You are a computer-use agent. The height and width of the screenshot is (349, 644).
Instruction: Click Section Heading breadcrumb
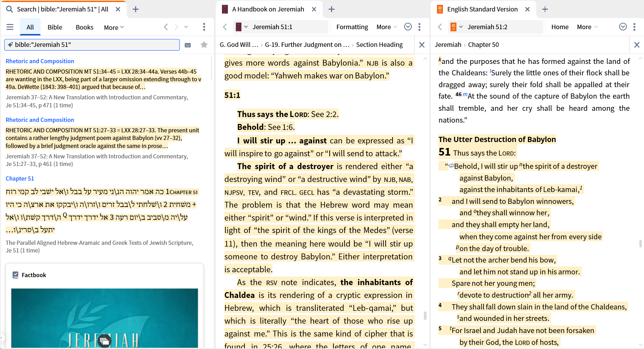click(379, 45)
